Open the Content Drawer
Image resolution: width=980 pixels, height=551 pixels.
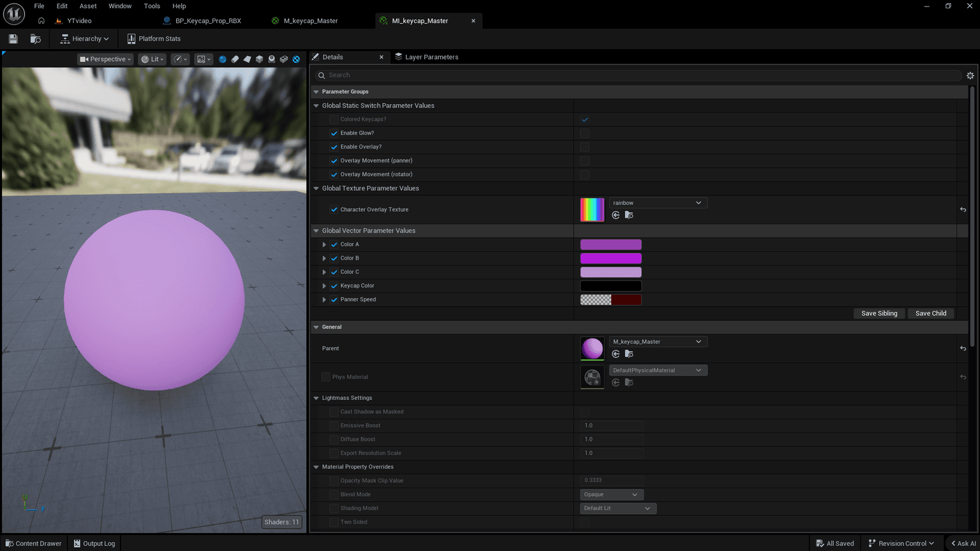point(34,543)
